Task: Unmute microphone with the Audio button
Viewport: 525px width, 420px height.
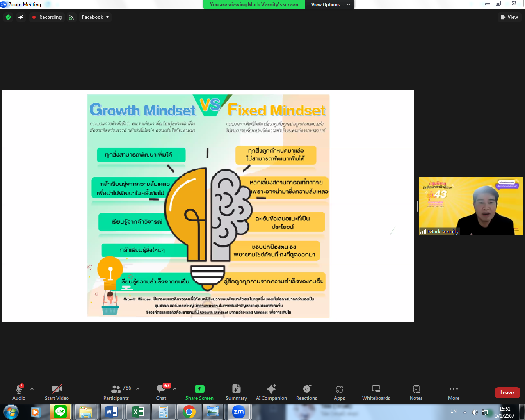Action: tap(19, 392)
